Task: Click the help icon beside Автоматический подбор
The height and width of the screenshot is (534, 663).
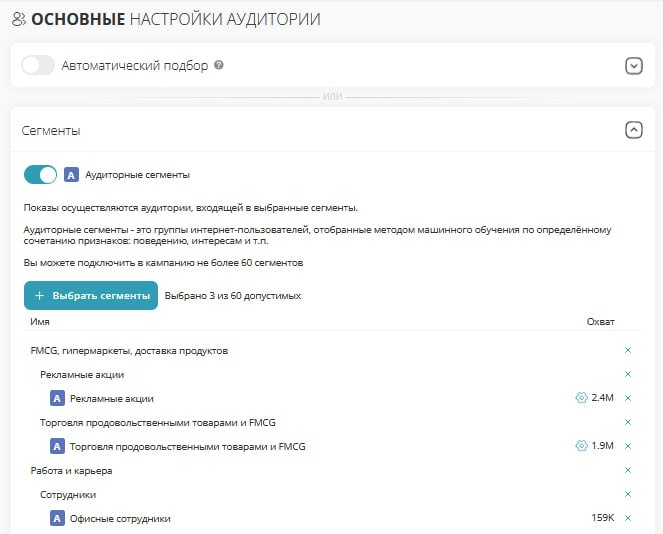Action: 219,65
